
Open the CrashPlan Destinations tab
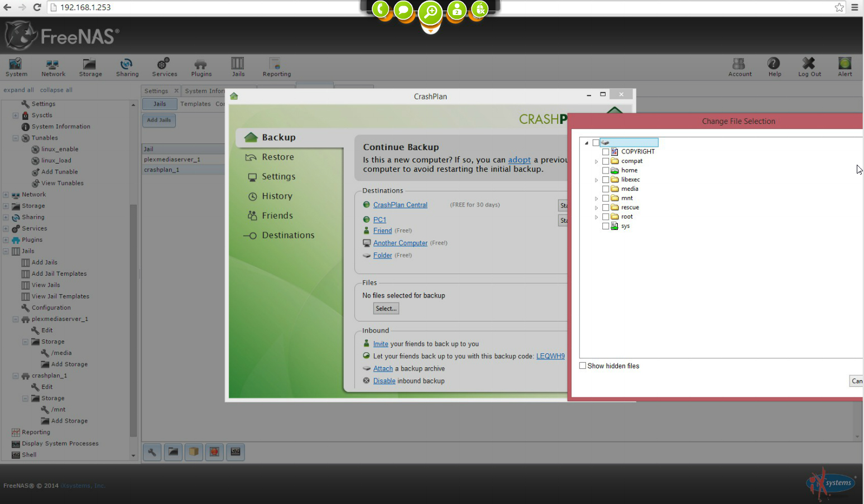point(288,235)
